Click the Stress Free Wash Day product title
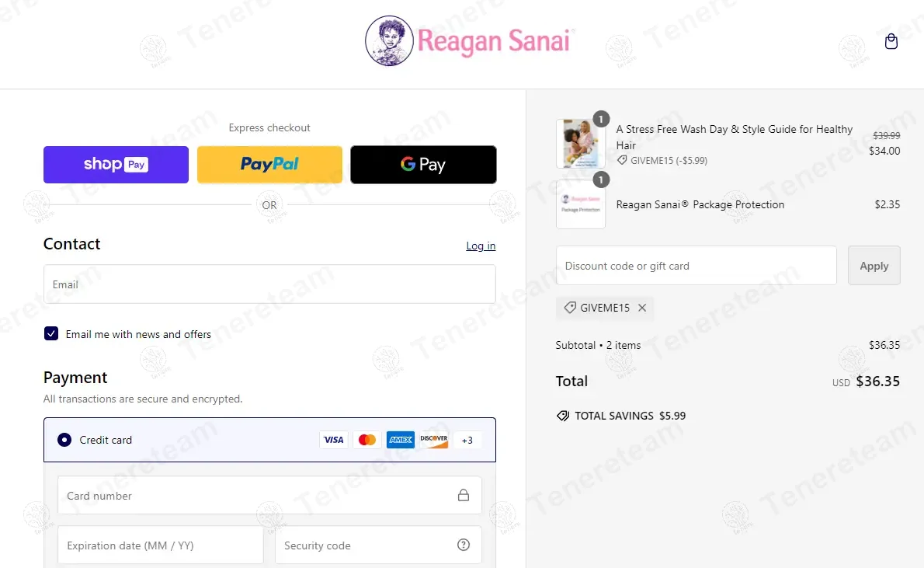The height and width of the screenshot is (568, 924). pyautogui.click(x=735, y=137)
